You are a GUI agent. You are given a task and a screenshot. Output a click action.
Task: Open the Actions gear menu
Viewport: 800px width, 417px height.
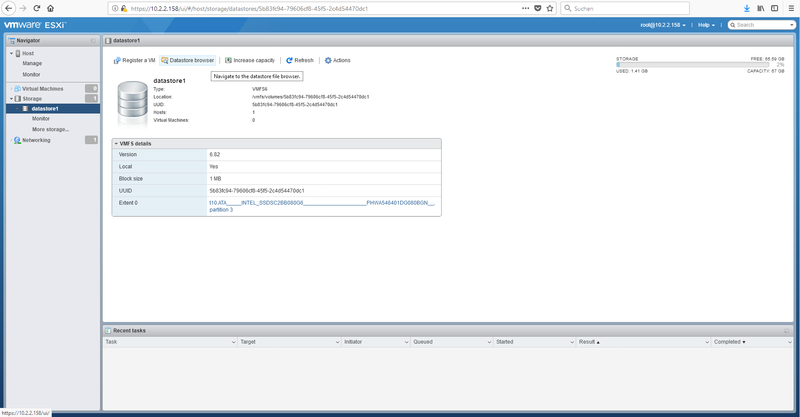338,60
